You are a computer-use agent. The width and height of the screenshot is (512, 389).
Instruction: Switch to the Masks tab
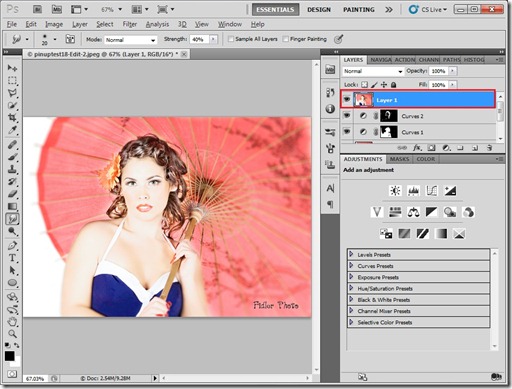point(399,159)
